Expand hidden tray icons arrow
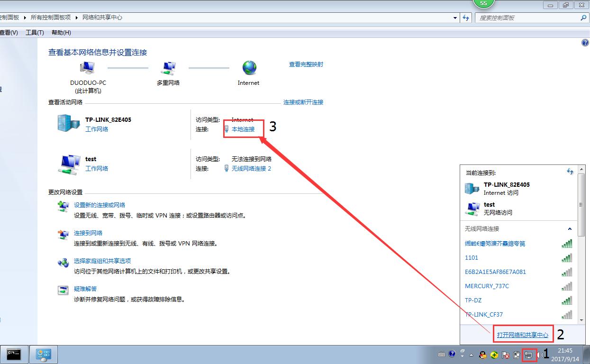Image resolution: width=590 pixels, height=364 pixels. 471,354
